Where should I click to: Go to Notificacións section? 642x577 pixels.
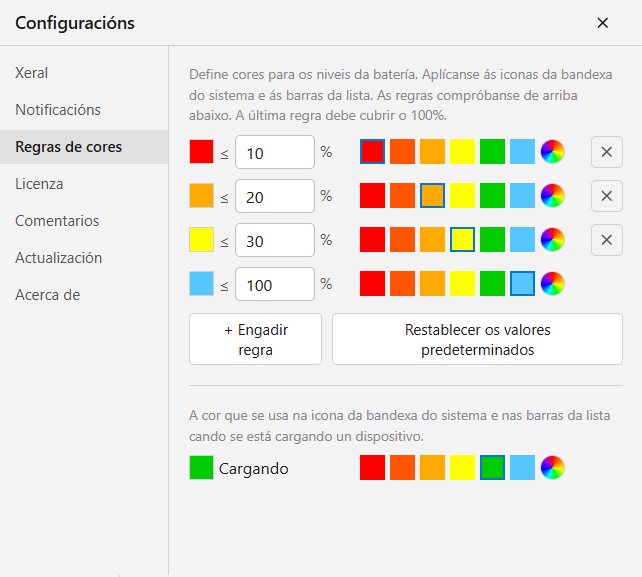click(x=84, y=110)
